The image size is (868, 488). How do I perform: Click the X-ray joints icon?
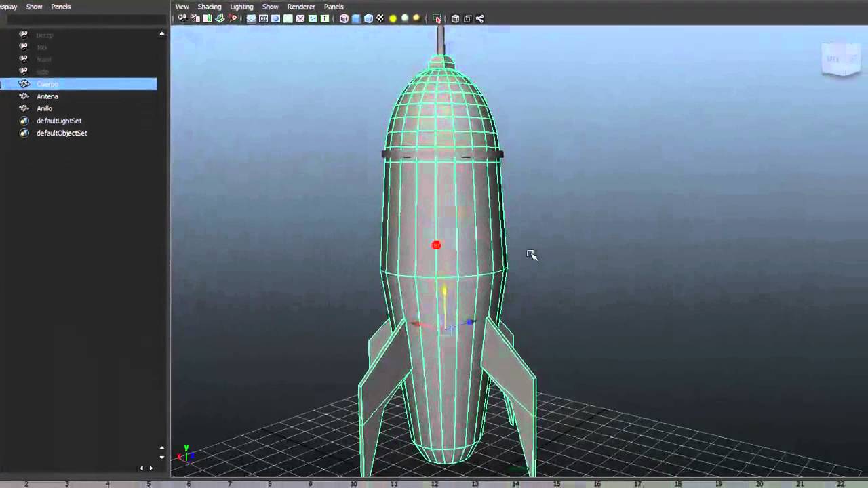pyautogui.click(x=479, y=18)
